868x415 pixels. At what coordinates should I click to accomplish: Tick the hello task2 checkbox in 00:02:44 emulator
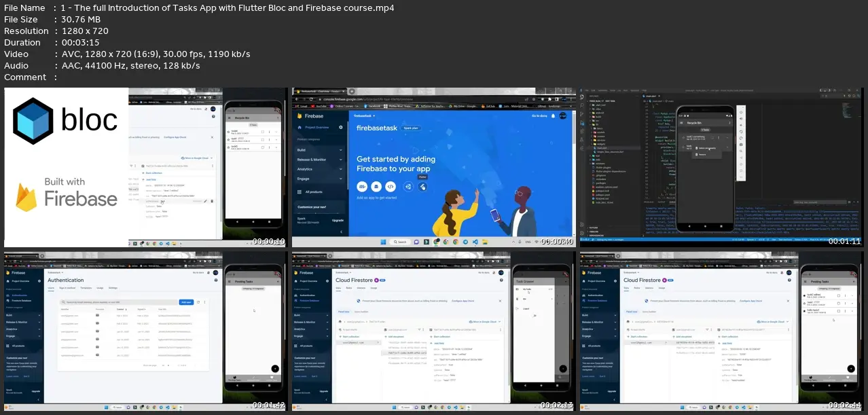click(839, 311)
